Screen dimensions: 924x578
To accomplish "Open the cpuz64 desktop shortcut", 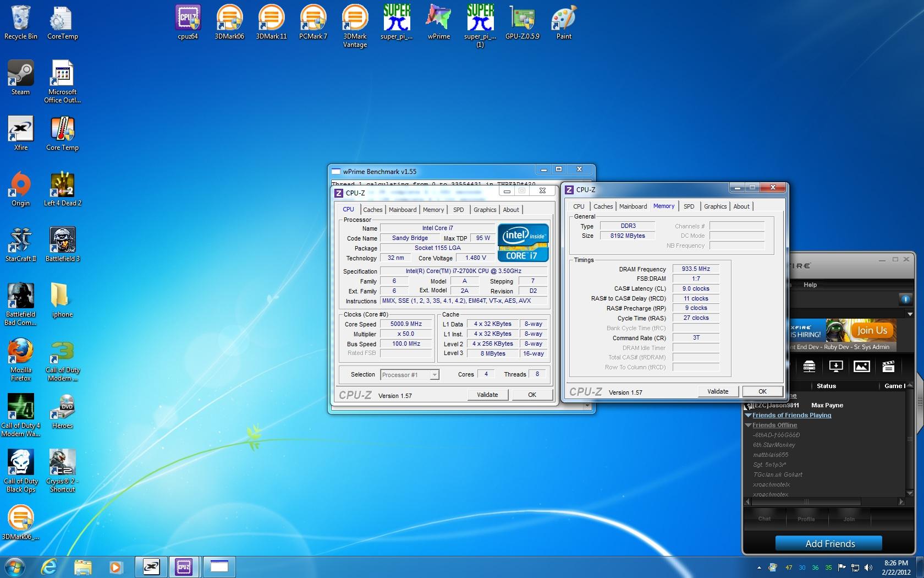I will (188, 22).
